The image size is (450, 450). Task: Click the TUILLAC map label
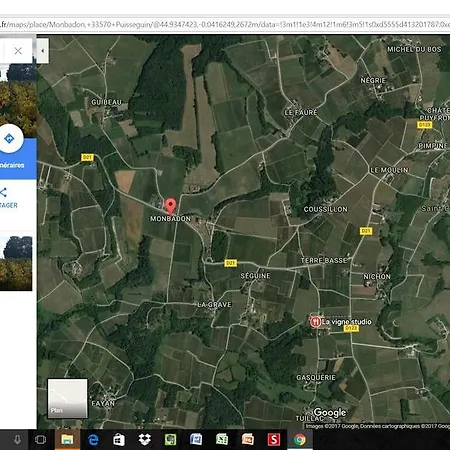[310, 418]
